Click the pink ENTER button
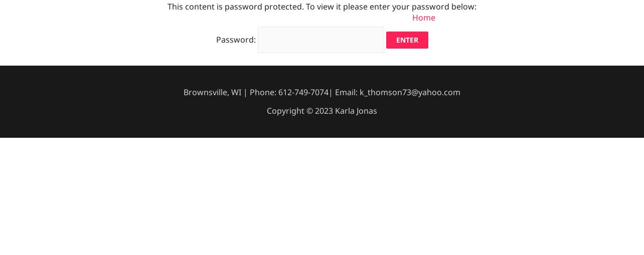The image size is (644, 255). [407, 40]
